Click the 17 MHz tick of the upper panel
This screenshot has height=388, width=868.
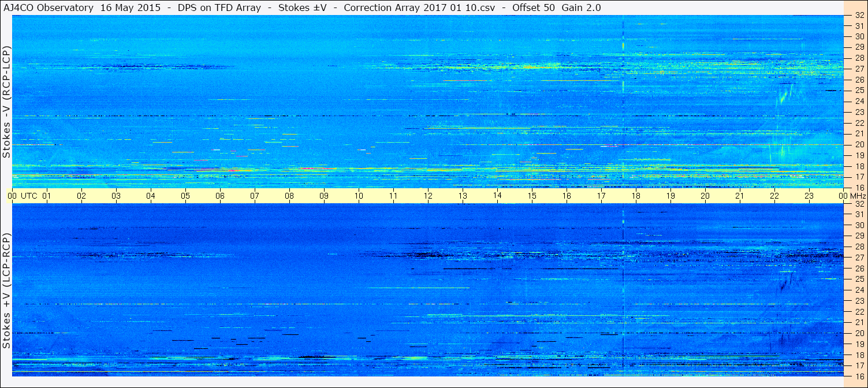(x=859, y=177)
